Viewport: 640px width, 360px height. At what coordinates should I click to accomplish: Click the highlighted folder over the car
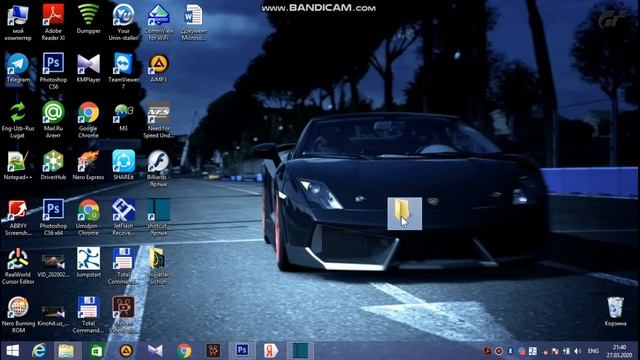click(x=404, y=213)
